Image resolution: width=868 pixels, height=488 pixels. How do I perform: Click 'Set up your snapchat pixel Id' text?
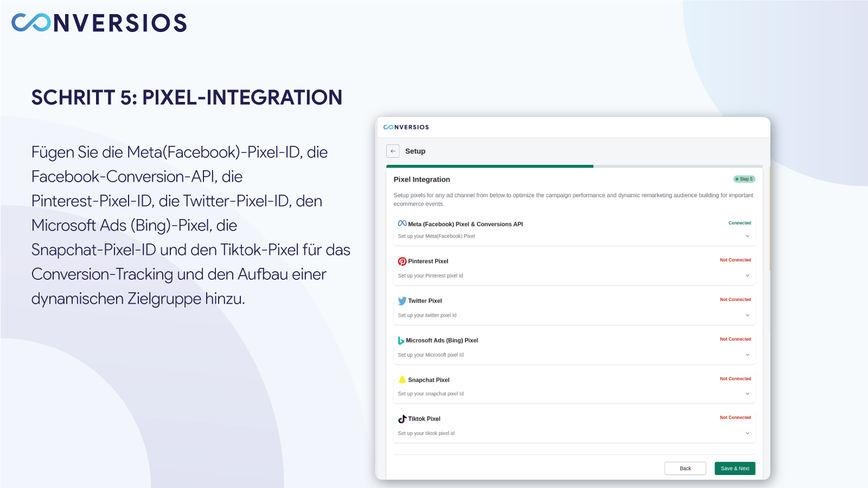(x=431, y=394)
